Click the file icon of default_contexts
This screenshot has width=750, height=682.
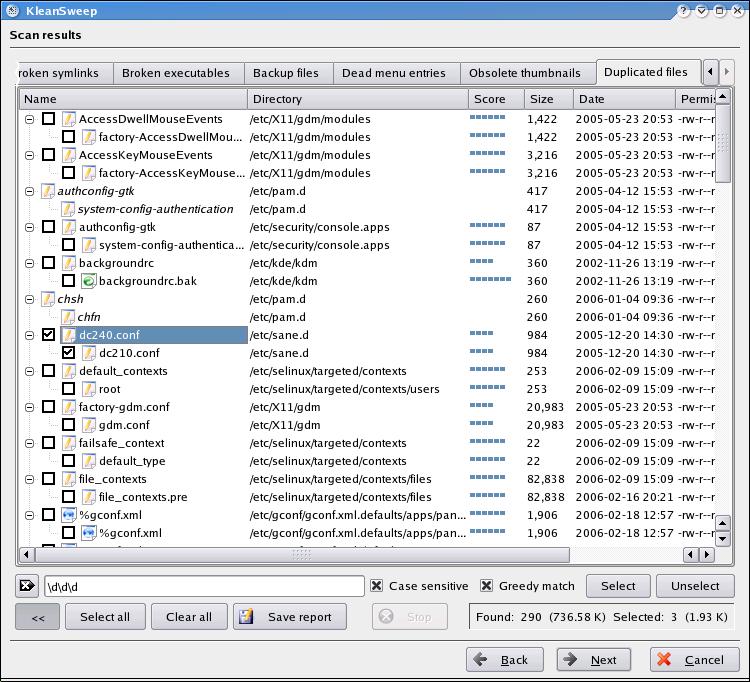[69, 371]
